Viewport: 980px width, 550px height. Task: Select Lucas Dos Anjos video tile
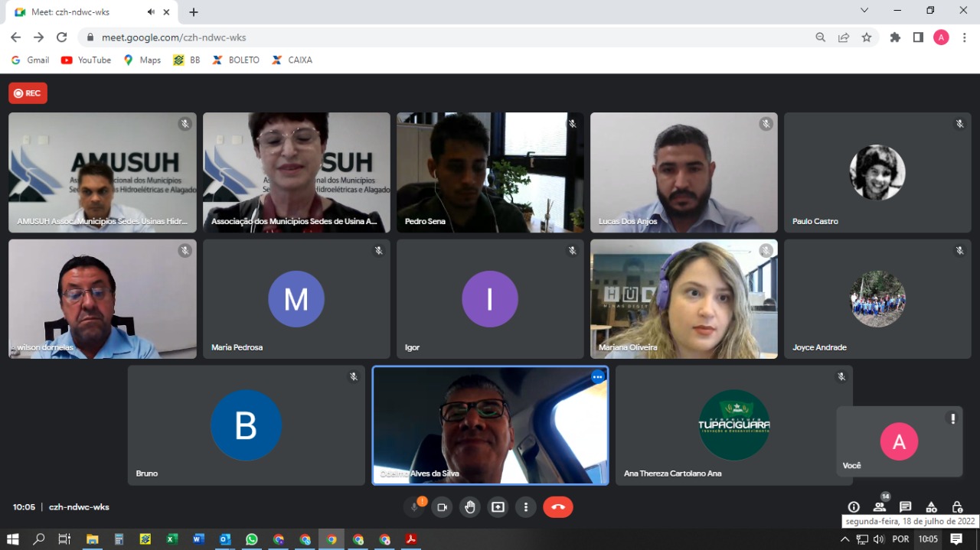684,173
